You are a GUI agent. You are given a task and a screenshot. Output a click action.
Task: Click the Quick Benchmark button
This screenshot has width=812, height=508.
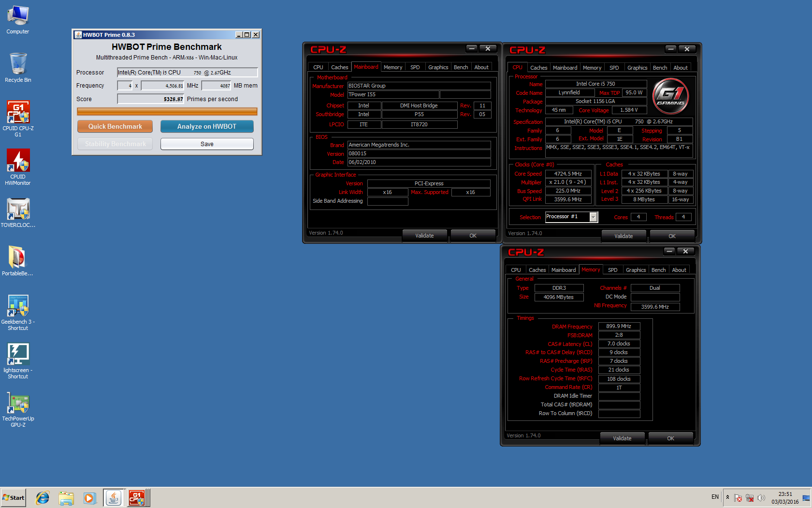click(x=115, y=126)
